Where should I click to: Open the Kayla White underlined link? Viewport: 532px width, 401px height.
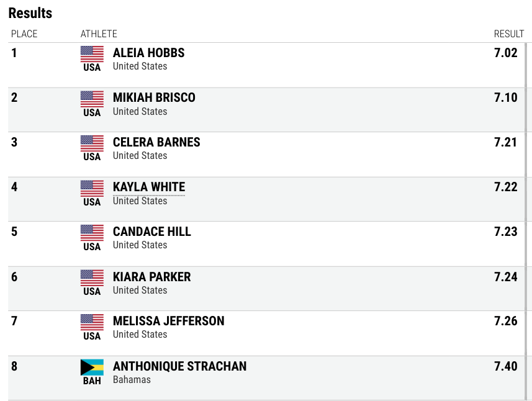tap(149, 187)
